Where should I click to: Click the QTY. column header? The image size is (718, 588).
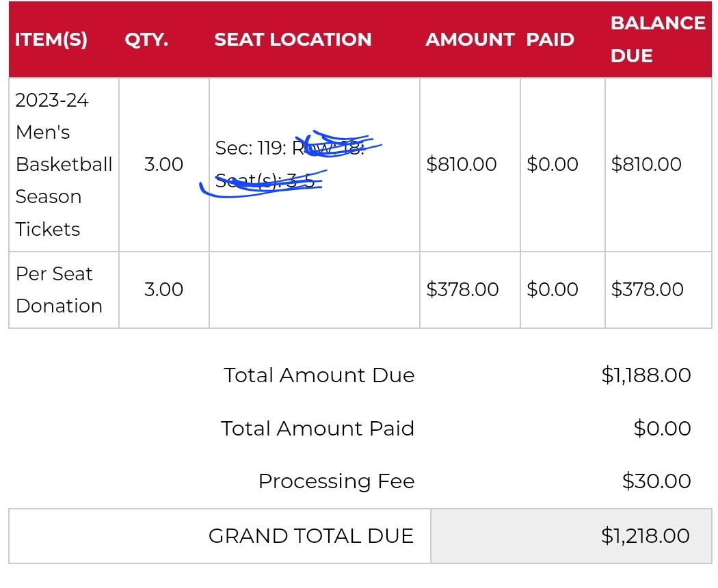(146, 40)
